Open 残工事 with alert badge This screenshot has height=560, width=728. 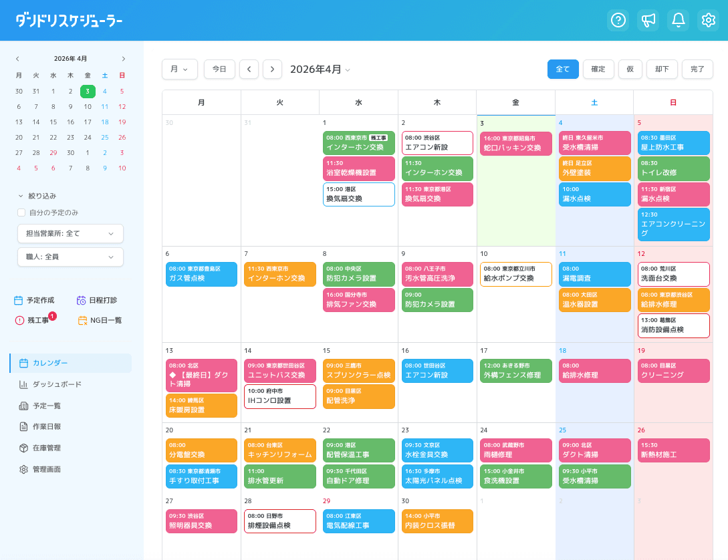19,321
